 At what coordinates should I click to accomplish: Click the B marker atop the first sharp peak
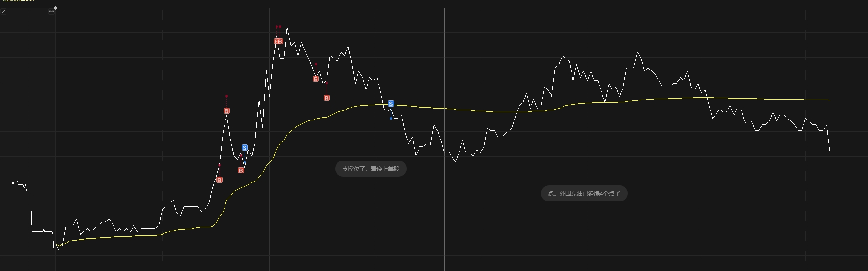pos(226,111)
